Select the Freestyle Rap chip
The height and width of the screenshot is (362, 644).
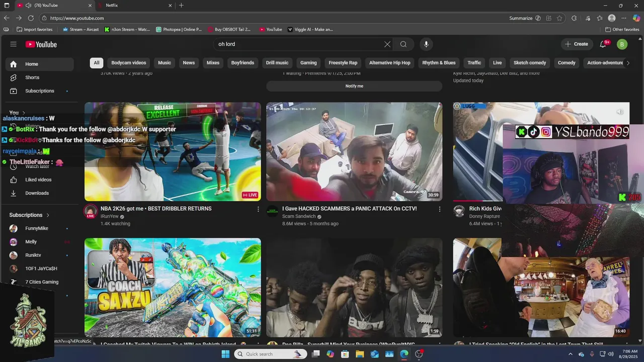(343, 63)
